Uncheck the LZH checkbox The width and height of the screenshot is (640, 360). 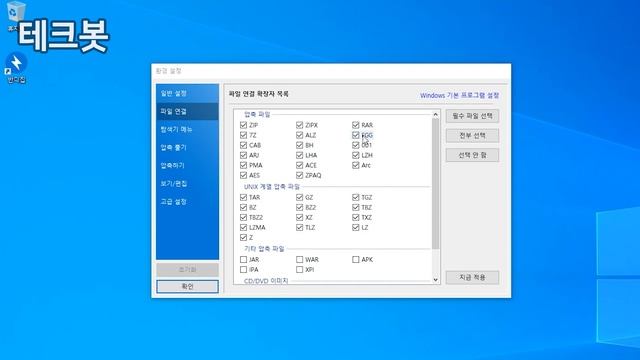click(356, 155)
